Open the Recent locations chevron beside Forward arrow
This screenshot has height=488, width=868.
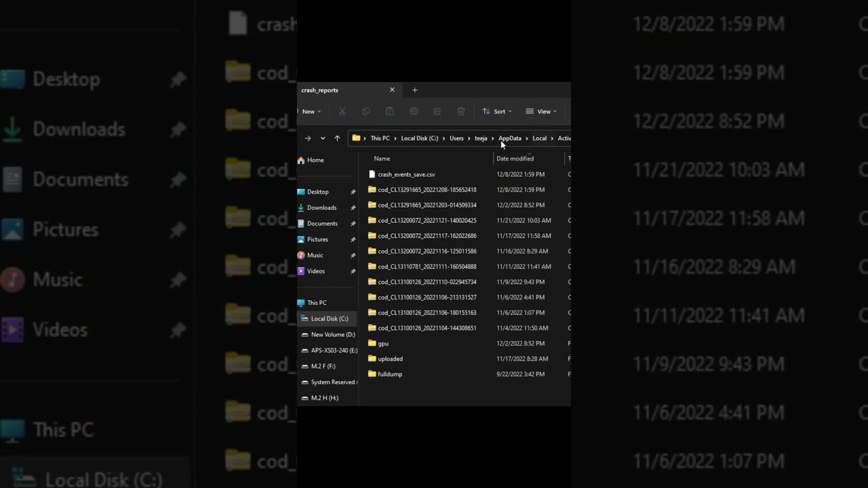tap(323, 138)
